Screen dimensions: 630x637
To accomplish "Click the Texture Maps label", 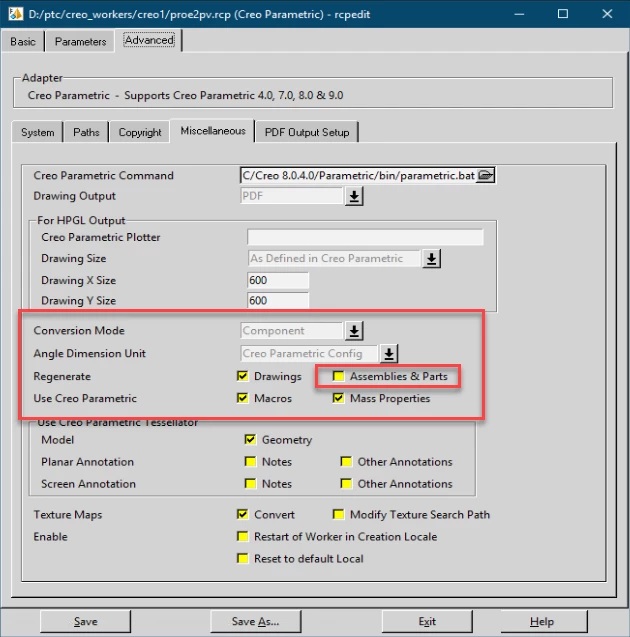I will click(x=68, y=515).
